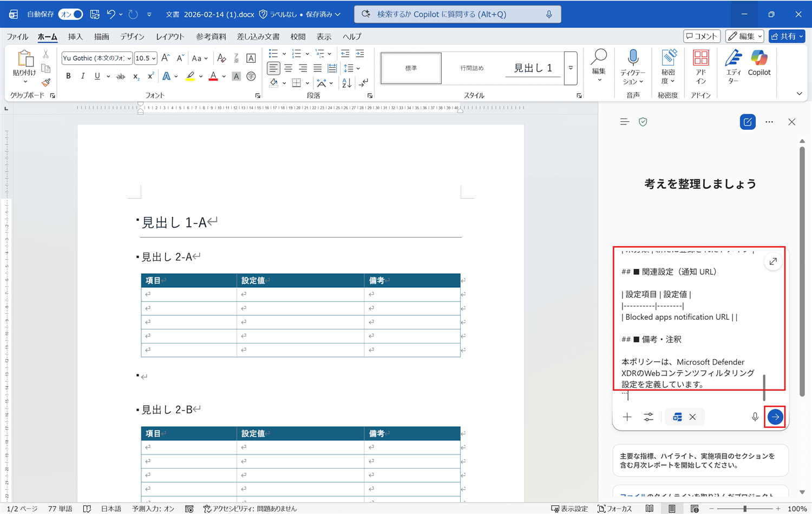This screenshot has width=812, height=514.
Task: Apply the red font color
Action: point(213,76)
